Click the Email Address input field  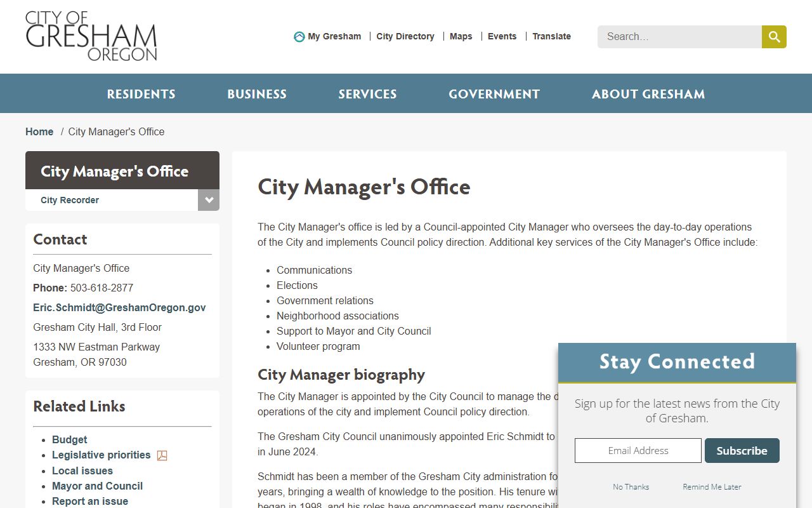638,450
